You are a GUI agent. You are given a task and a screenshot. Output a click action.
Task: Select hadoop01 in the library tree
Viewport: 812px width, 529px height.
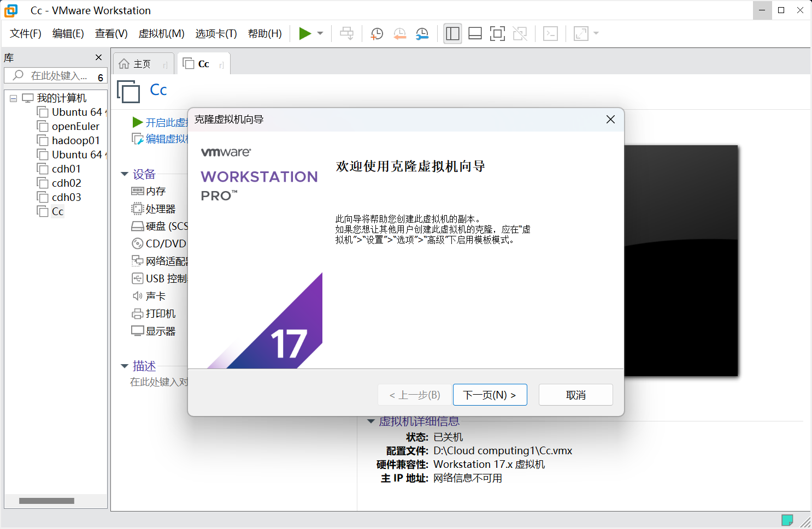click(x=68, y=140)
